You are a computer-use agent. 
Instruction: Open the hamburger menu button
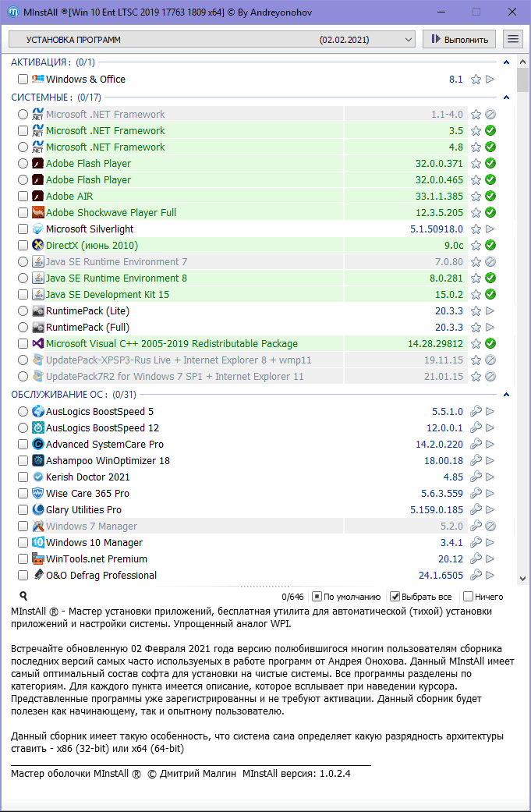(512, 39)
